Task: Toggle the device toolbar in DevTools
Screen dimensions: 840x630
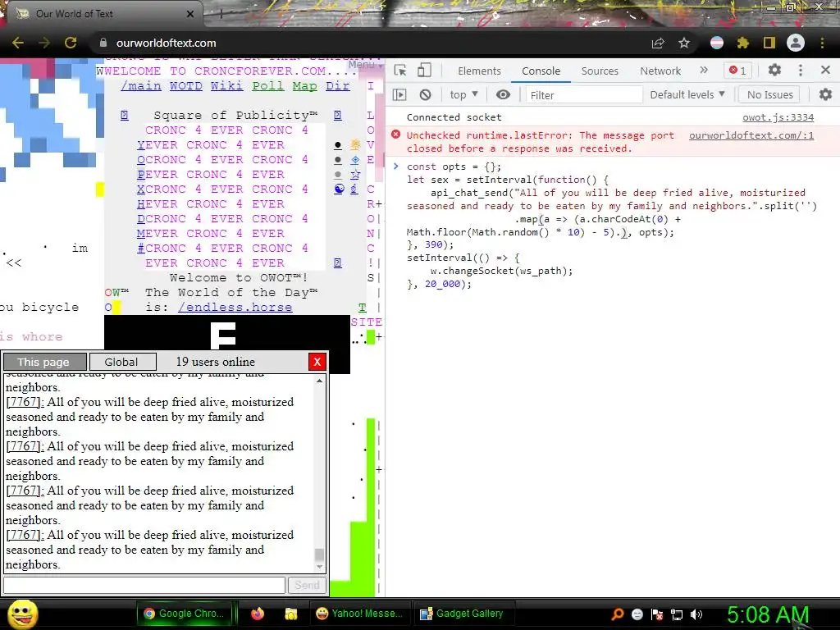Action: click(x=424, y=71)
